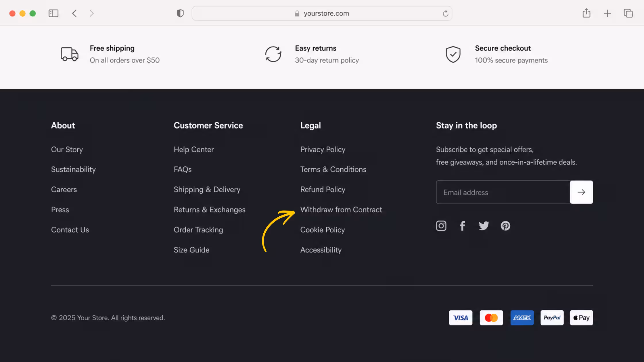Open the Sustainability link
The height and width of the screenshot is (362, 644).
(73, 170)
